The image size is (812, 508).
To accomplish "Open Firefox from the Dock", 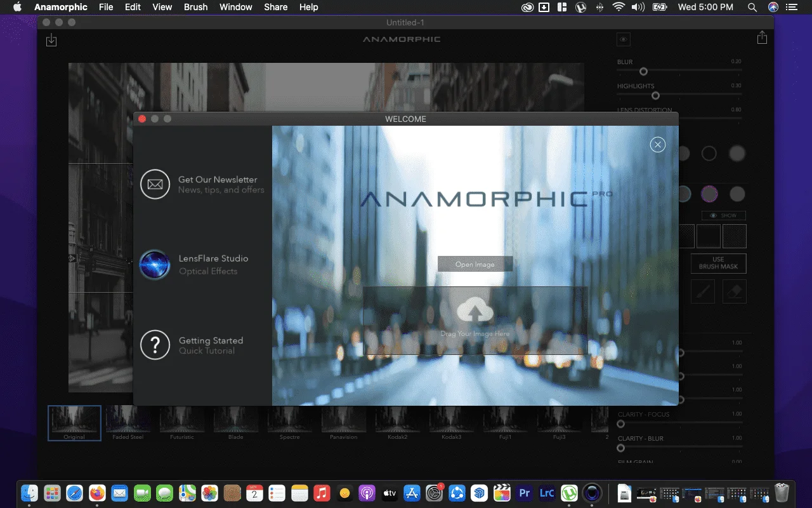I will 97,492.
